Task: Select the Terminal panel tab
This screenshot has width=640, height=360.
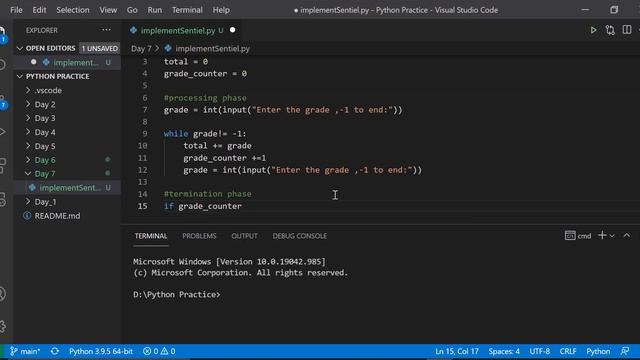Action: (x=151, y=236)
